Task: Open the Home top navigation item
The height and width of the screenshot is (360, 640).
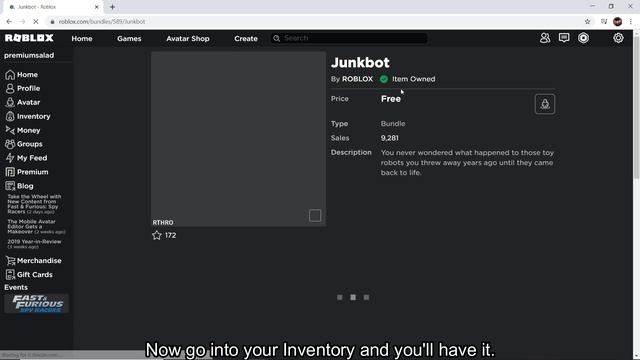Action: pos(82,38)
